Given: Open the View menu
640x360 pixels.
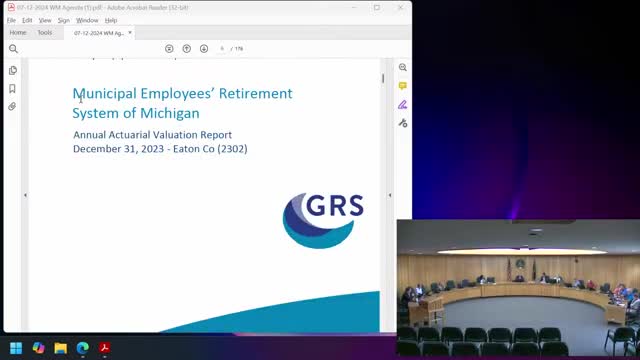Looking at the screenshot, I should click(45, 20).
